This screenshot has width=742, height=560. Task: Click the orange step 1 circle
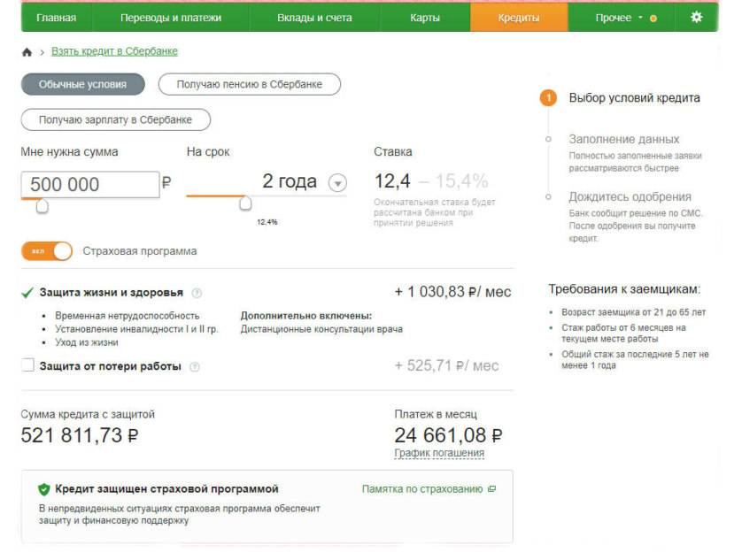[548, 98]
